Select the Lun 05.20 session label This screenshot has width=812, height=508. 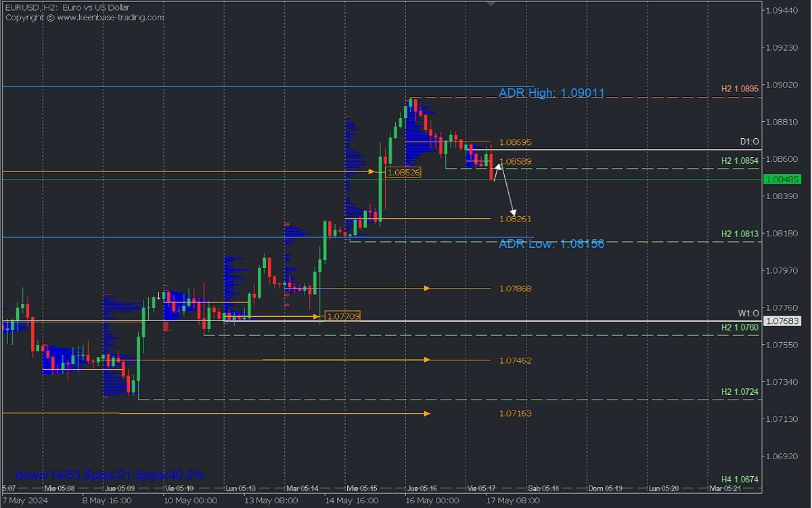(x=664, y=488)
